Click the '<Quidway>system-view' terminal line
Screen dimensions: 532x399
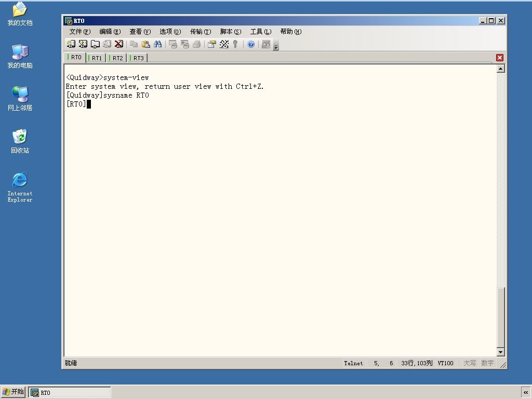(108, 78)
